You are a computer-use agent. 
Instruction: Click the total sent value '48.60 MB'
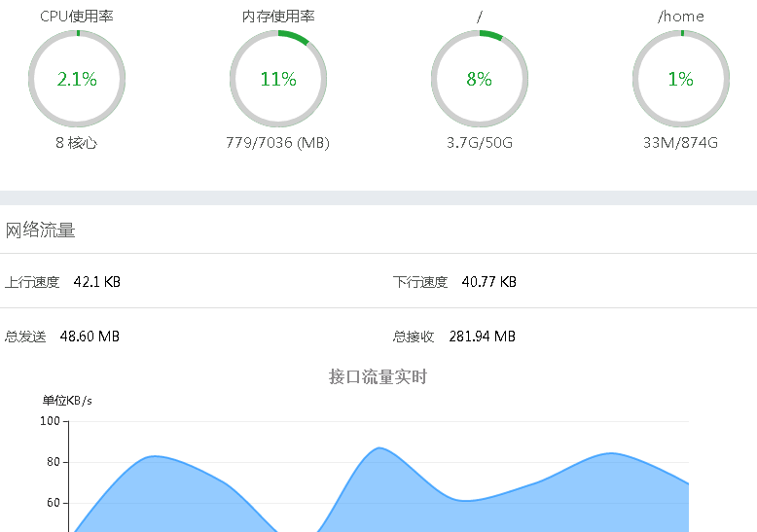(x=90, y=337)
